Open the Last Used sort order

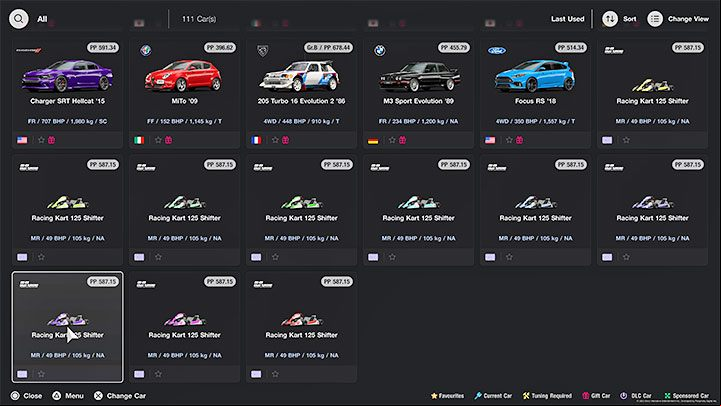[567, 19]
